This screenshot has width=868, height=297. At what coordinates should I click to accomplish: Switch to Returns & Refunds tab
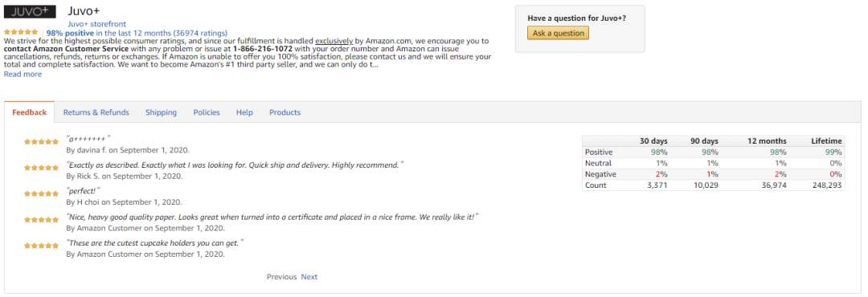[x=96, y=112]
